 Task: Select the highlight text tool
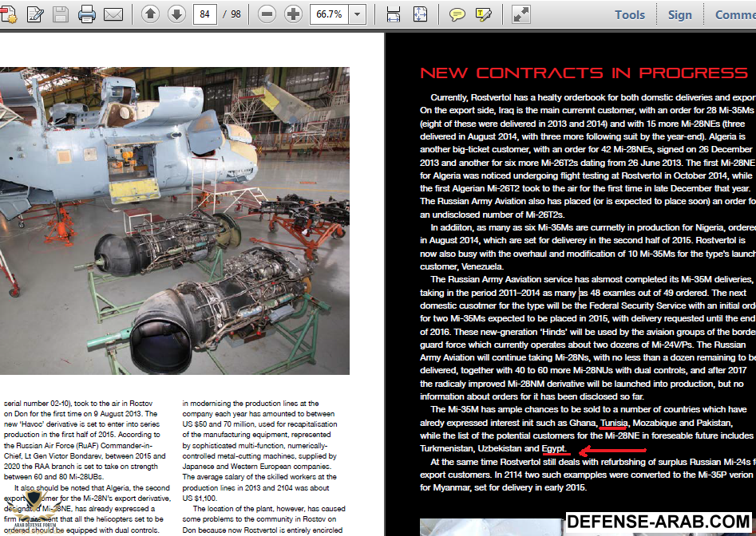tap(482, 14)
